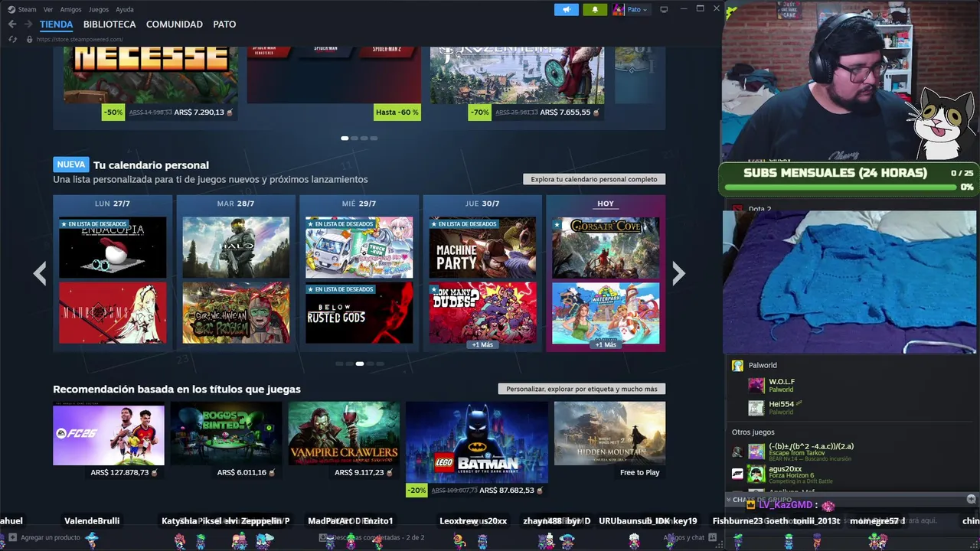
Task: Show next calendar days with right arrow
Action: [678, 273]
